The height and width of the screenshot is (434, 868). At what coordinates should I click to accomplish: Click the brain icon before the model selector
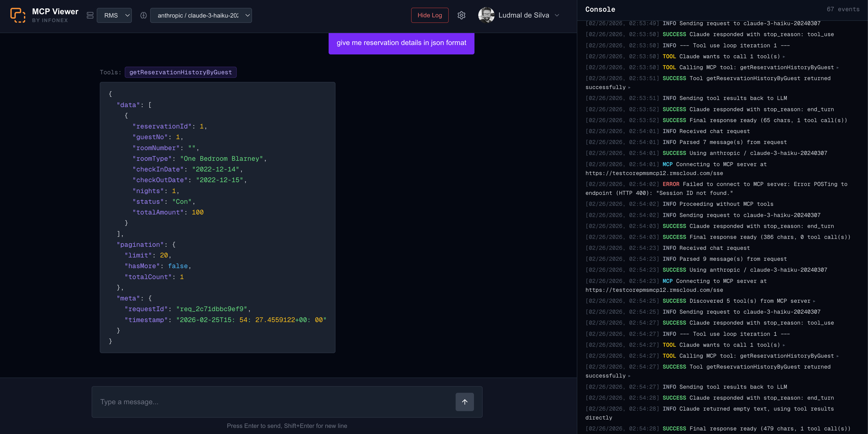(x=143, y=15)
